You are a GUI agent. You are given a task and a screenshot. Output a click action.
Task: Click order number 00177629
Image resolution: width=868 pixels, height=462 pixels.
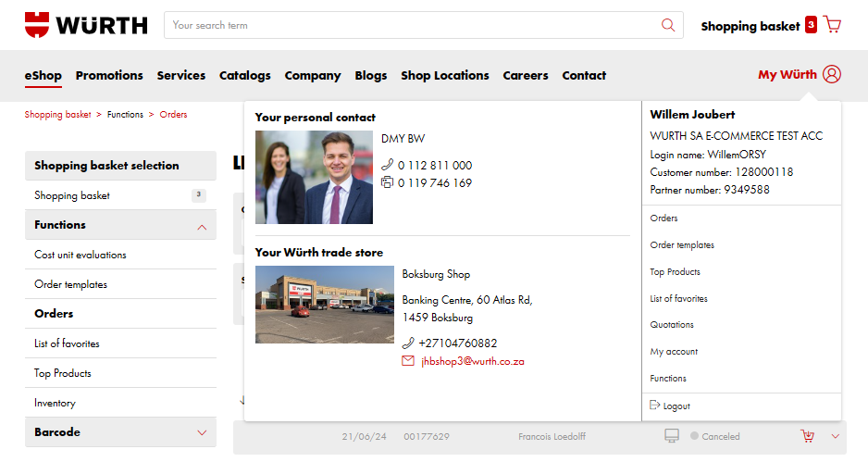427,436
